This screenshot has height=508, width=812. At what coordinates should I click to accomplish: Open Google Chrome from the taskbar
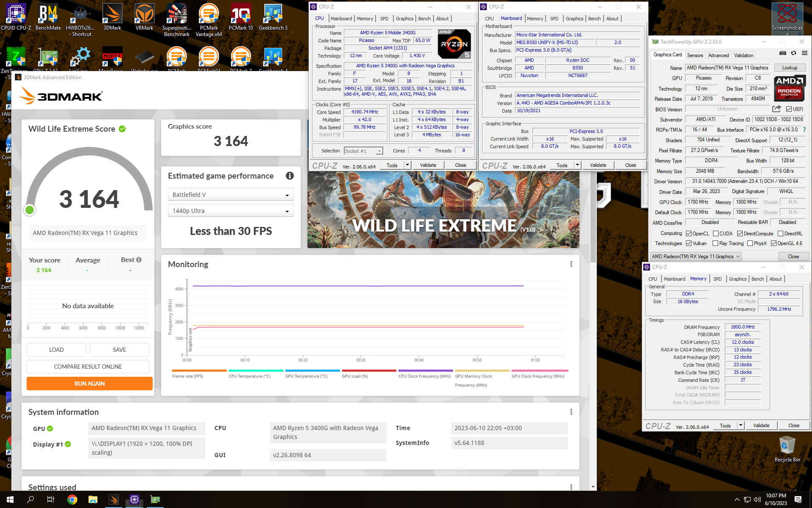[x=72, y=500]
